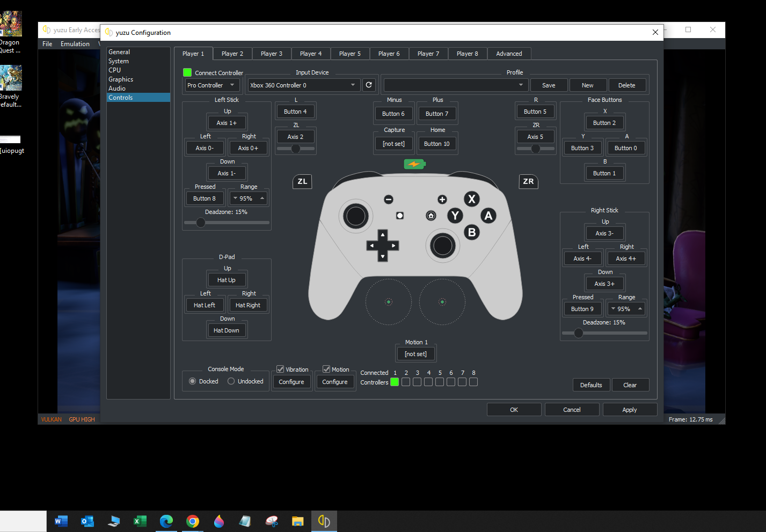
Task: Click the B button on the controller image
Action: [x=472, y=232]
